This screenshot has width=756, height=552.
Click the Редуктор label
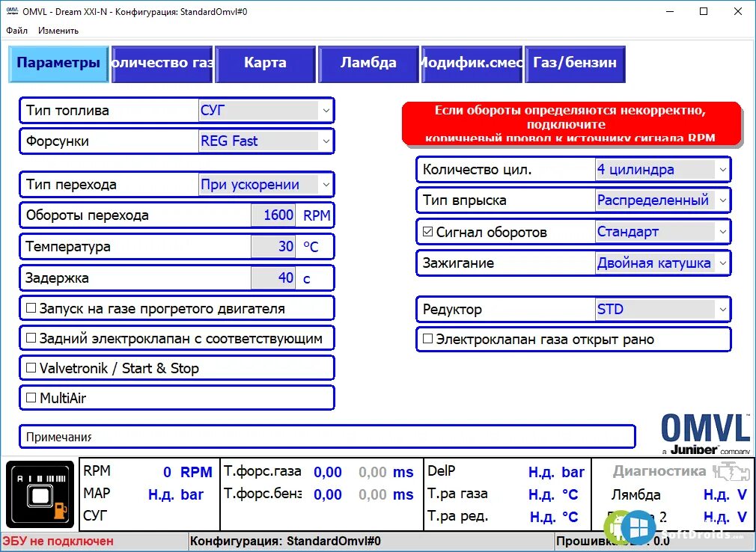(x=452, y=309)
